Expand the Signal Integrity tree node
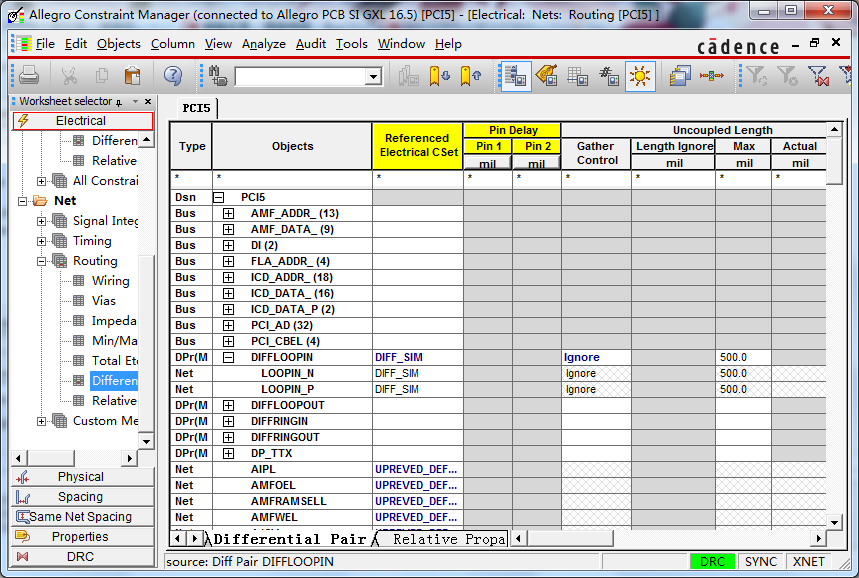The width and height of the screenshot is (859, 578). [x=42, y=221]
